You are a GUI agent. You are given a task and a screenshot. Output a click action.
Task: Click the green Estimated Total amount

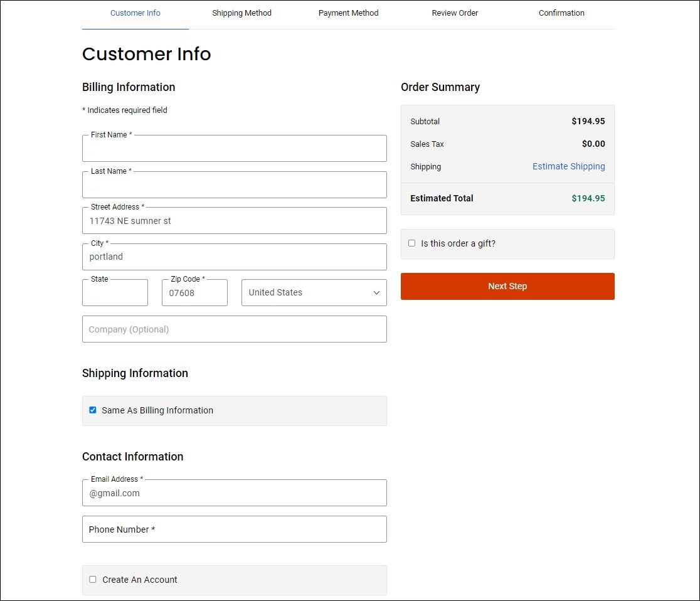[x=588, y=198]
